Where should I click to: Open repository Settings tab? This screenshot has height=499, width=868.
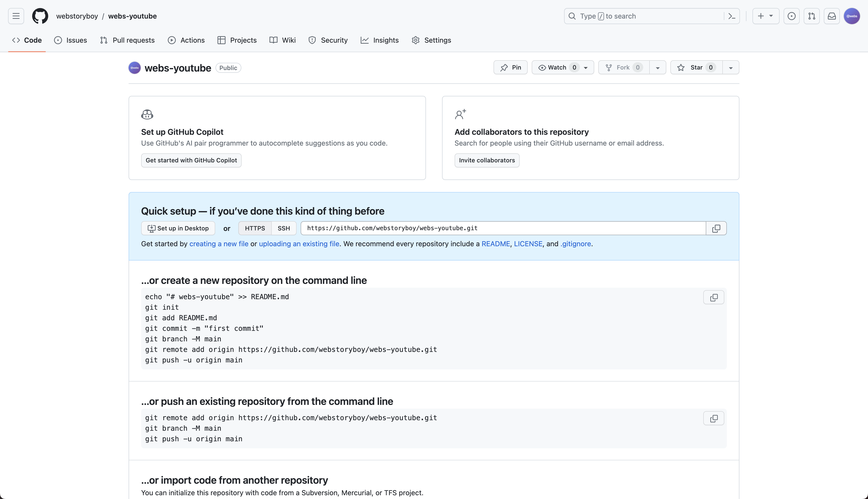coord(431,40)
